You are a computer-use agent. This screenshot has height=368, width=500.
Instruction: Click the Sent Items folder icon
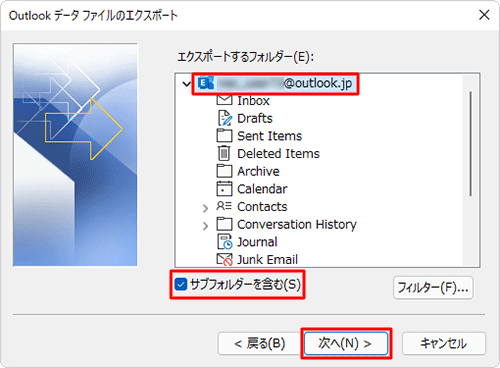(x=224, y=136)
